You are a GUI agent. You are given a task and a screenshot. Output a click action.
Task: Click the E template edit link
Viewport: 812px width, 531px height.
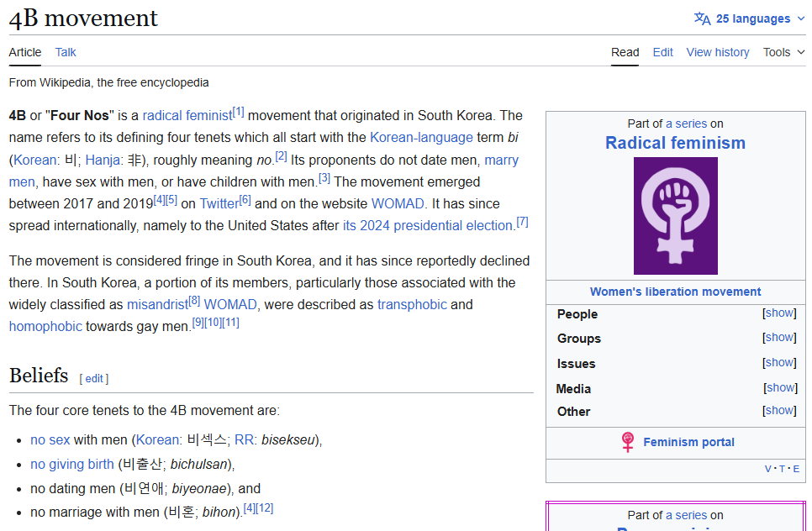click(x=796, y=469)
